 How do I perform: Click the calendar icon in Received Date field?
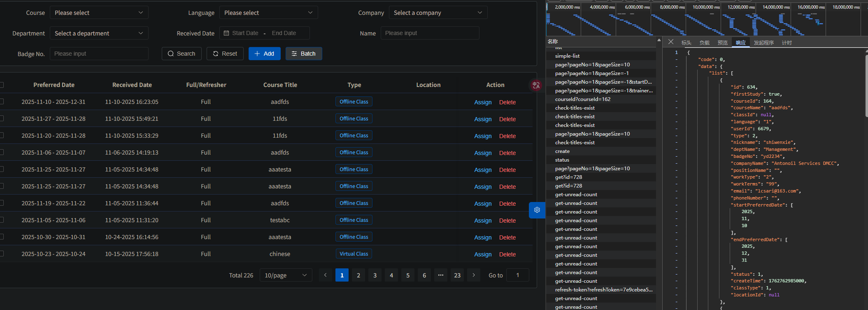tap(226, 33)
